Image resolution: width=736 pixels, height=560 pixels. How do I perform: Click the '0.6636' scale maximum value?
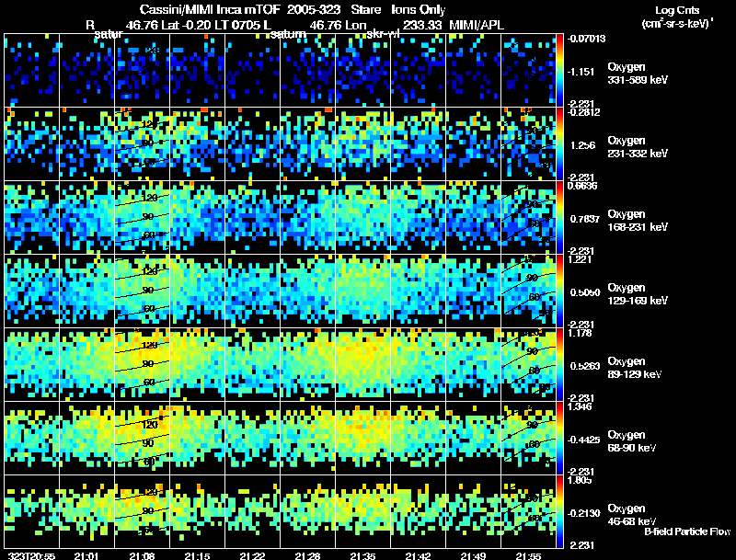point(582,186)
